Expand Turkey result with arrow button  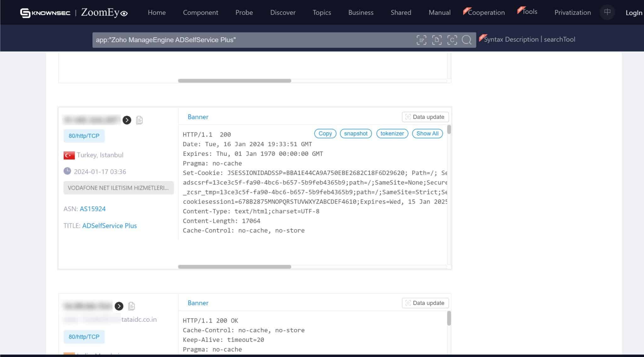tap(127, 120)
